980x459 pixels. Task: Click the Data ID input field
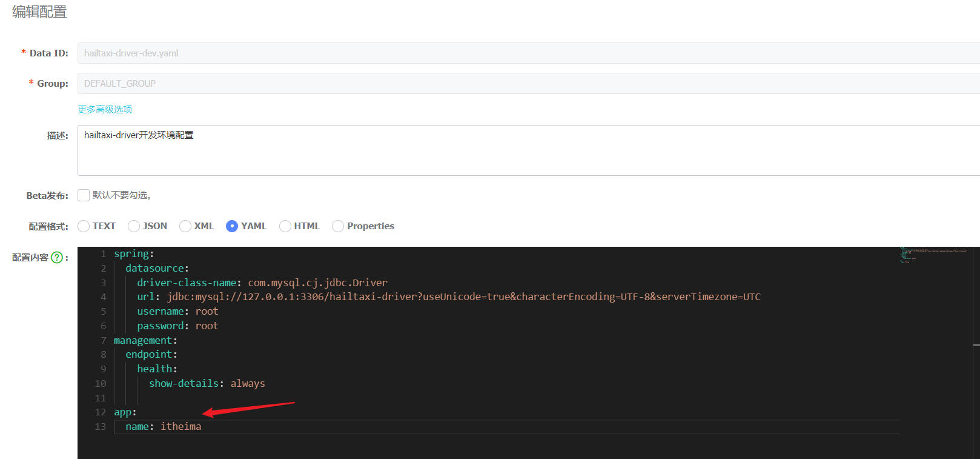pos(529,53)
